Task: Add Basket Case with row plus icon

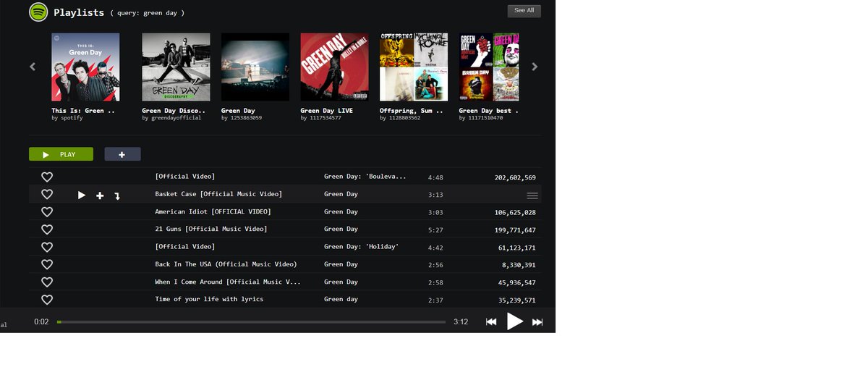Action: [100, 195]
